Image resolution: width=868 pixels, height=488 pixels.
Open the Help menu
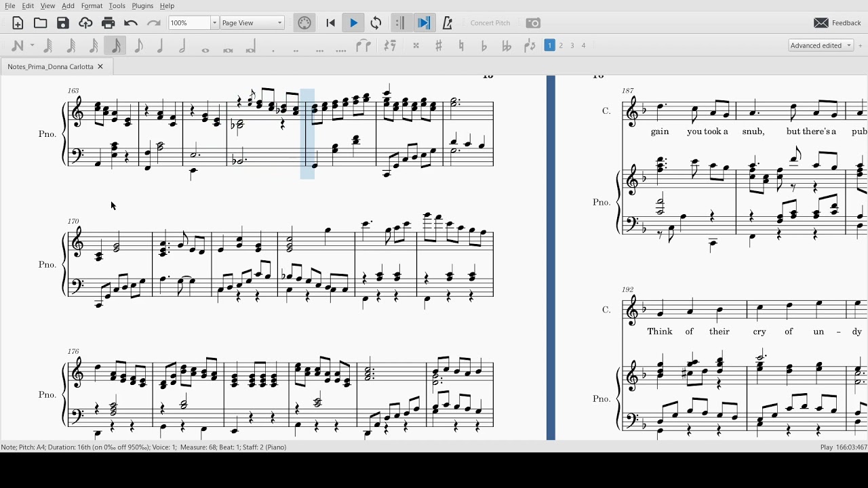(167, 5)
